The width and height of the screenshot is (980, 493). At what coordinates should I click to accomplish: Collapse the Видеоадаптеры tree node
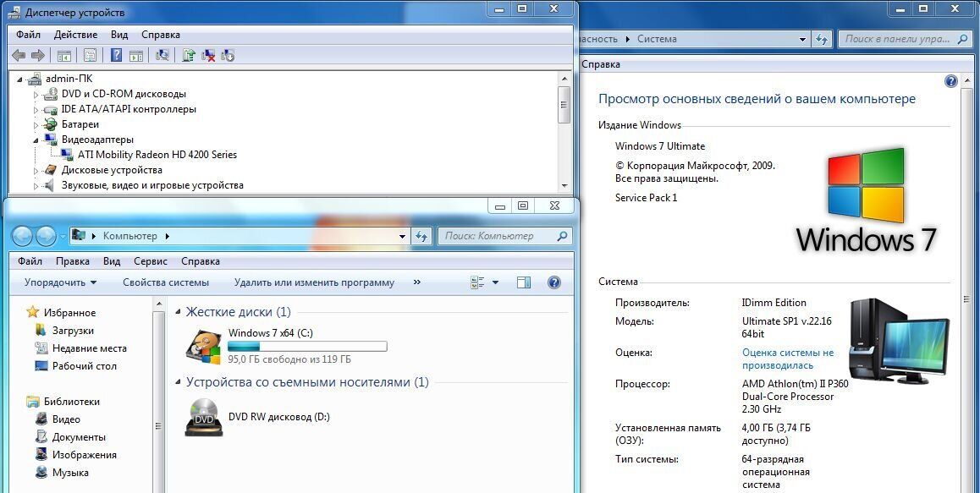[x=36, y=140]
